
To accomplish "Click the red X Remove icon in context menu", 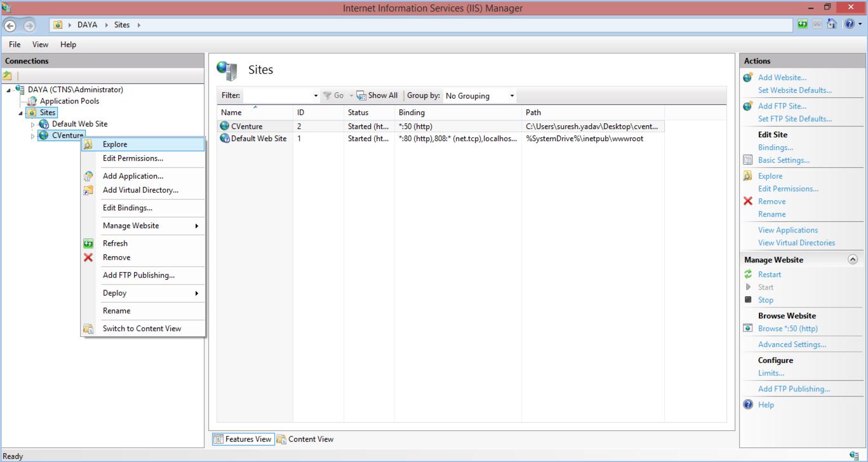I will [88, 257].
